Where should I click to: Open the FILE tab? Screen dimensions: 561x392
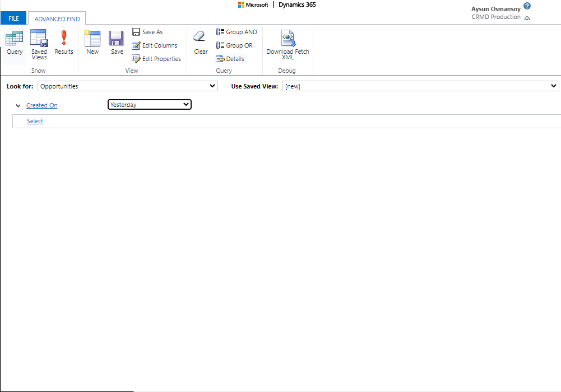(13, 18)
